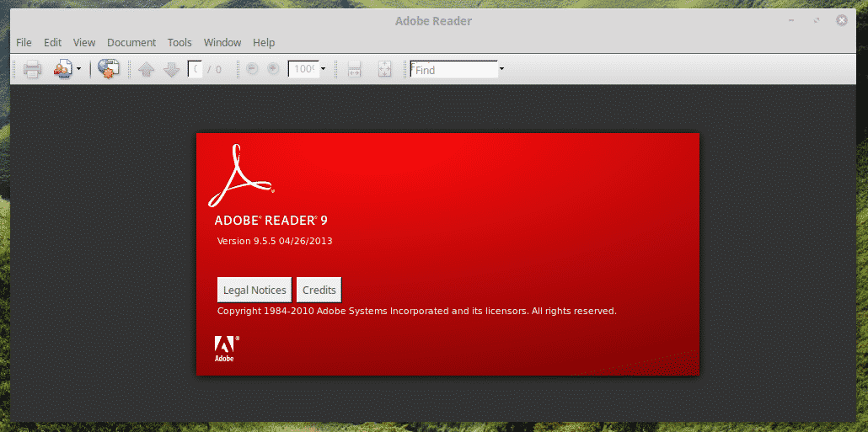Click the Legal Notices button
The width and height of the screenshot is (868, 432).
[255, 290]
